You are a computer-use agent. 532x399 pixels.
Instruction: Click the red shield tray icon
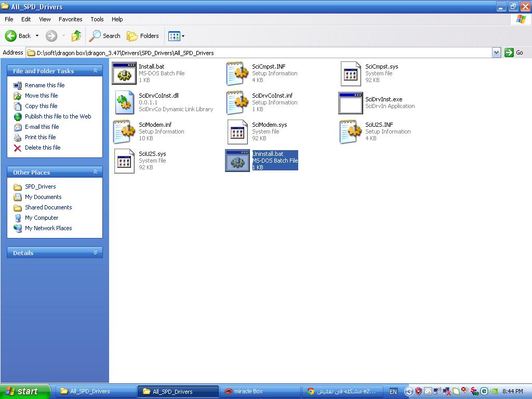419,391
